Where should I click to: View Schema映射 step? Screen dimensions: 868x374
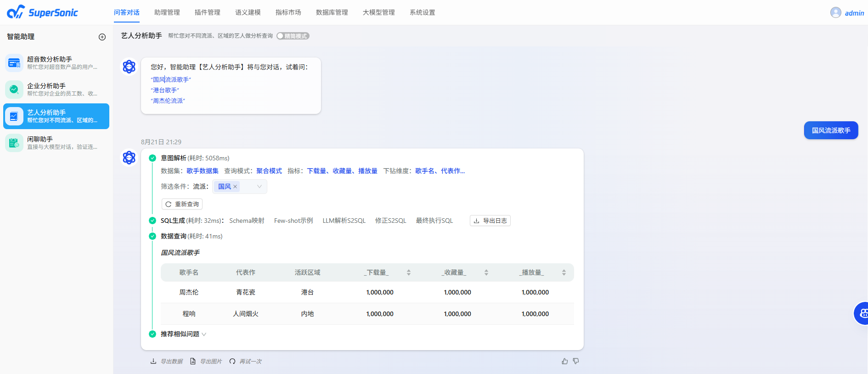point(247,221)
